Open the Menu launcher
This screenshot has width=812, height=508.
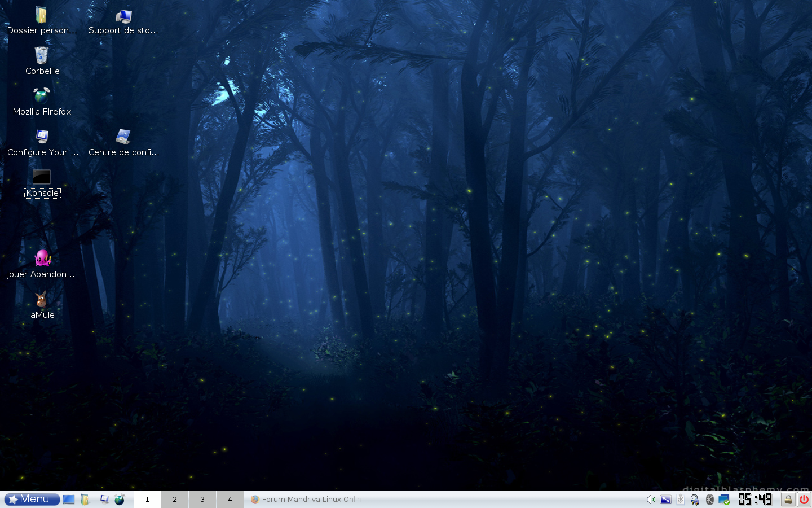(31, 499)
